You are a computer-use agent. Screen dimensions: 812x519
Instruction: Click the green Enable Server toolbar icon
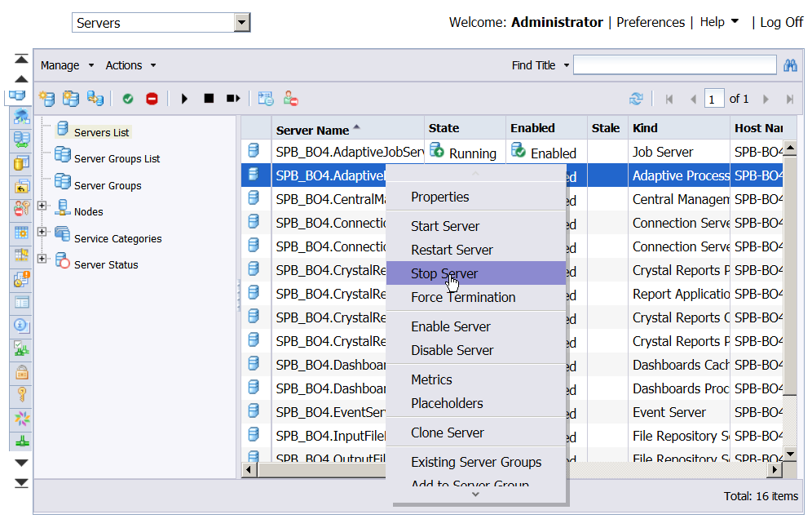[128, 99]
